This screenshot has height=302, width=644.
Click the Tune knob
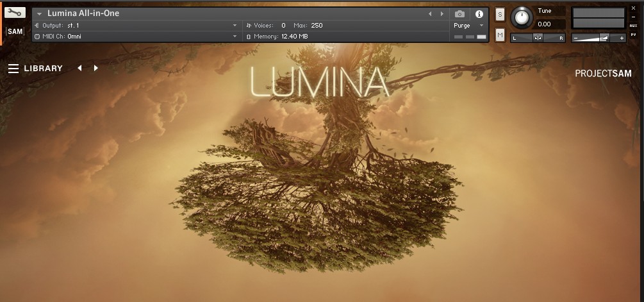[x=522, y=18]
